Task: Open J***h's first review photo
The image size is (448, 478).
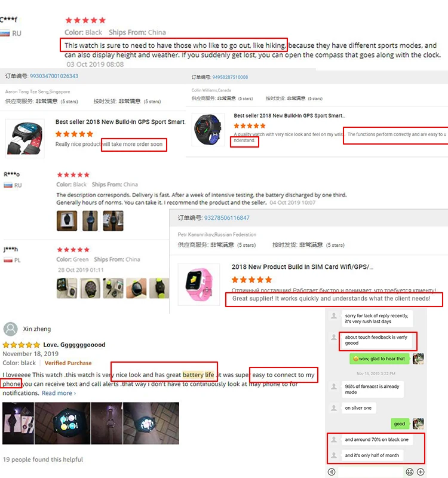Action: 67,288
